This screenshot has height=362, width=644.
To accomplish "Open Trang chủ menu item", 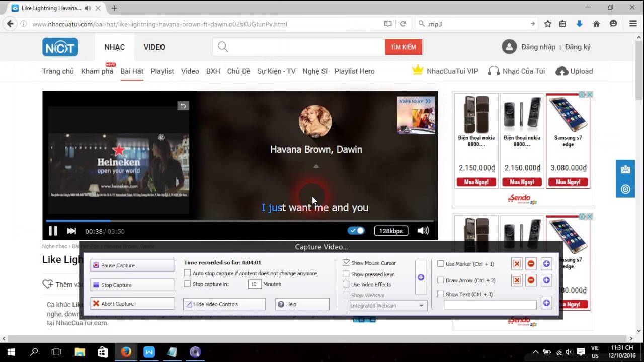I will [58, 71].
